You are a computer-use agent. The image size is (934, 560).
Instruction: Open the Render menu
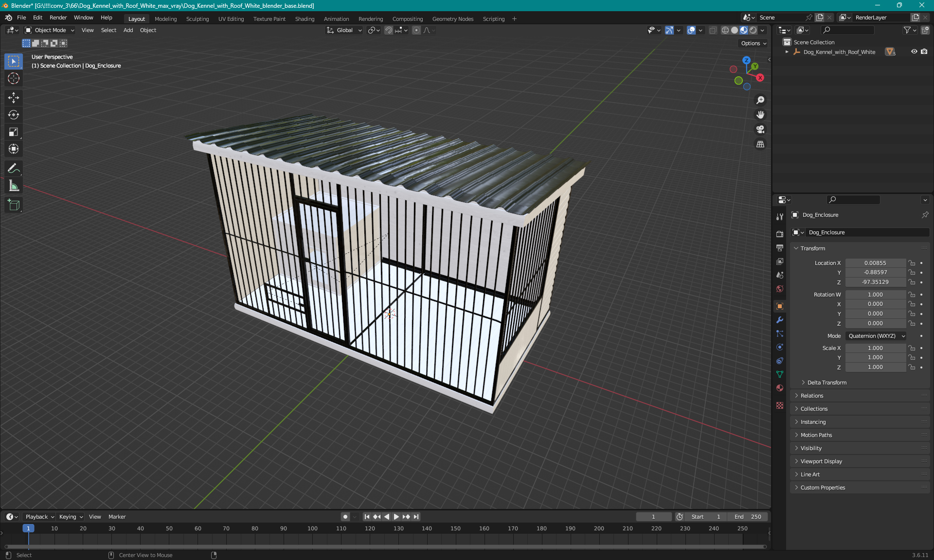coord(58,17)
